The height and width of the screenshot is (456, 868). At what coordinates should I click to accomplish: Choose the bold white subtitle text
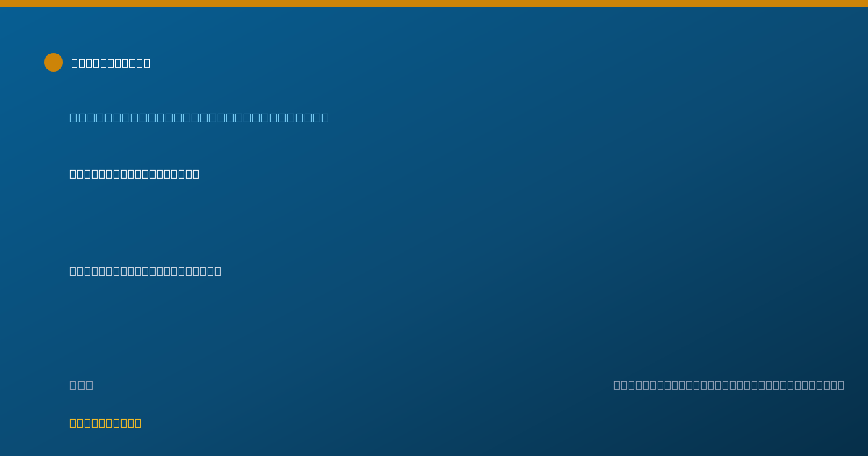pyautogui.click(x=135, y=174)
